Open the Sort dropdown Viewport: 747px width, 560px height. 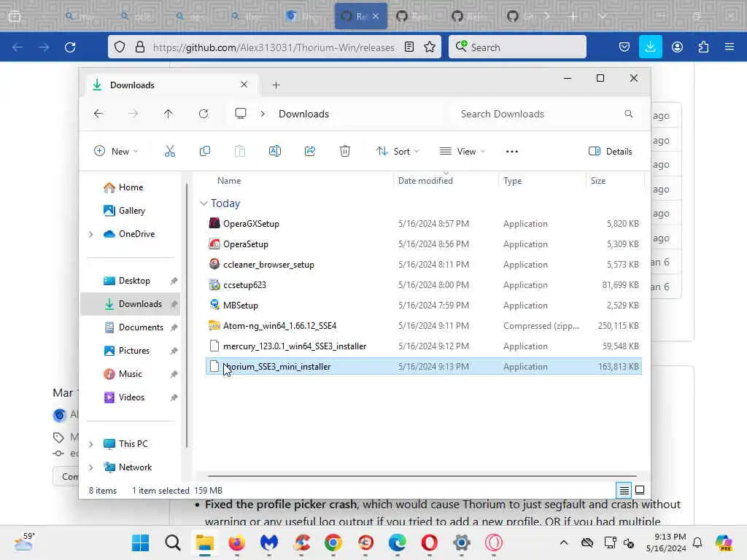pyautogui.click(x=398, y=152)
